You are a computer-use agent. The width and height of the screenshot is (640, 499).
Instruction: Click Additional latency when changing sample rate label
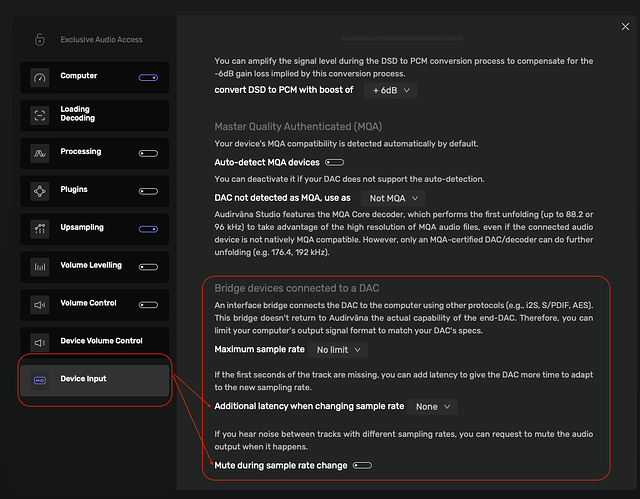pyautogui.click(x=309, y=406)
